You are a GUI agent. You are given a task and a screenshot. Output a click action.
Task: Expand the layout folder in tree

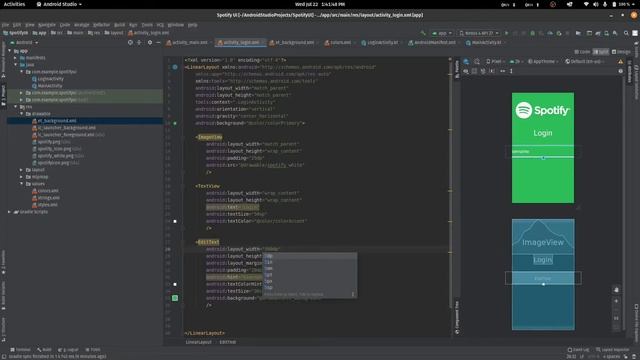(22, 170)
